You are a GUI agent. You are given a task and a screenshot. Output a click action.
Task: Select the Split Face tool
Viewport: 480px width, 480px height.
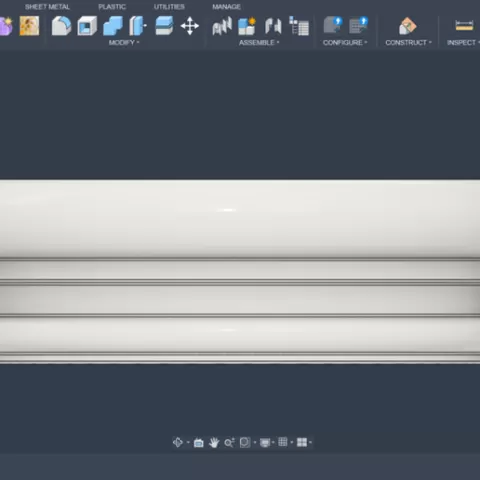pyautogui.click(x=138, y=26)
